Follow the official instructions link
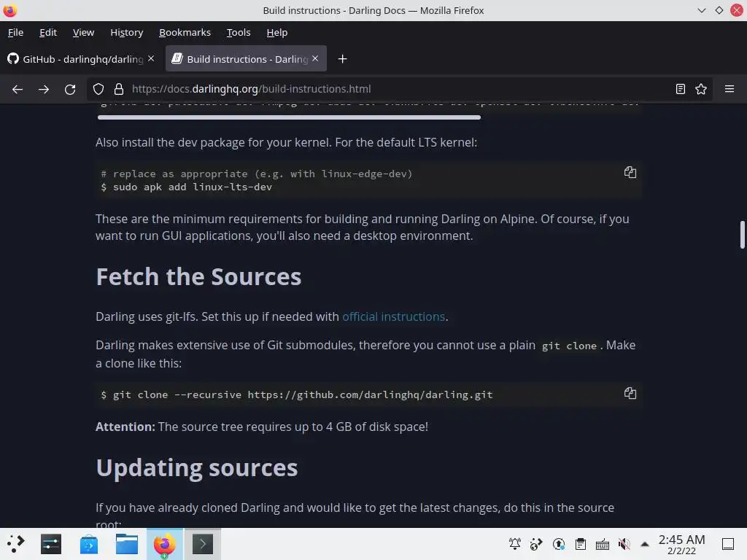This screenshot has width=747, height=560. point(393,316)
